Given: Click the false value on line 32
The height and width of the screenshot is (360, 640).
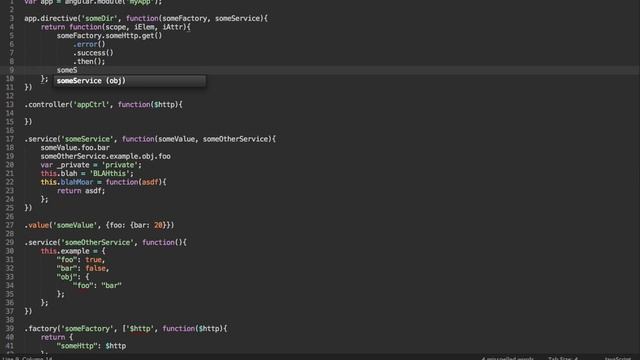Looking at the screenshot, I should point(95,268).
